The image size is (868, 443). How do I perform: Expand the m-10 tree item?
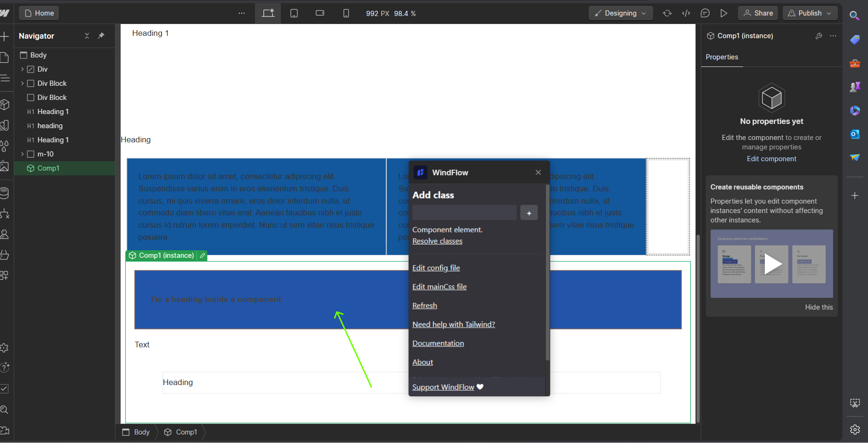(22, 154)
